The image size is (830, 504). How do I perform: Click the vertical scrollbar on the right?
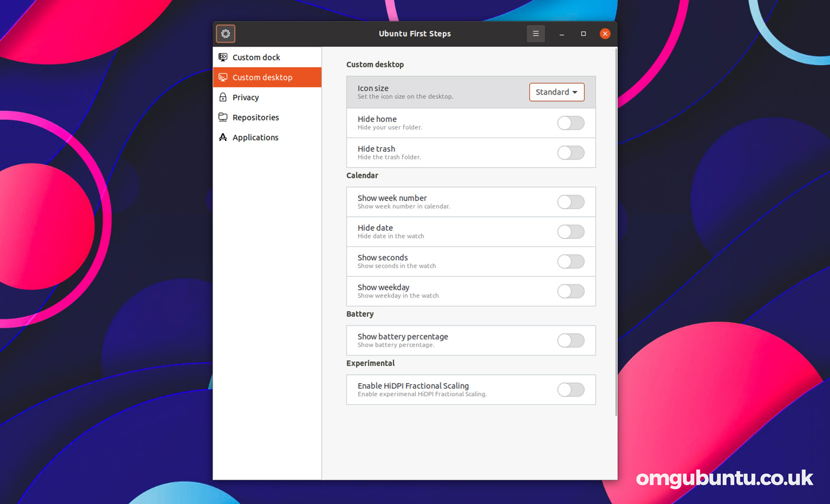point(616,232)
